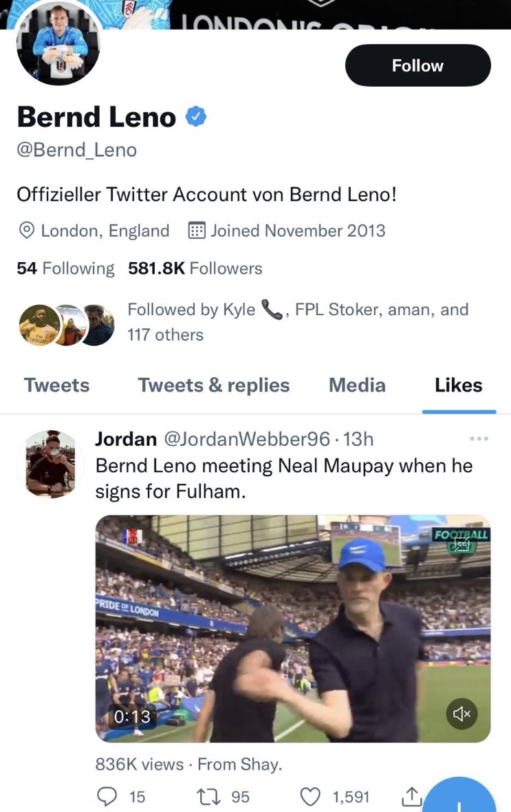View the 581.8K Followers list
This screenshot has width=511, height=812.
195,268
